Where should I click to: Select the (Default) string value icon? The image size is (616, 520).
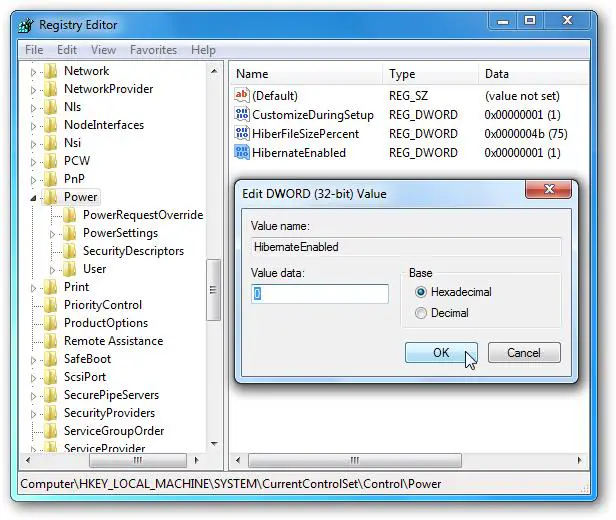click(x=242, y=95)
